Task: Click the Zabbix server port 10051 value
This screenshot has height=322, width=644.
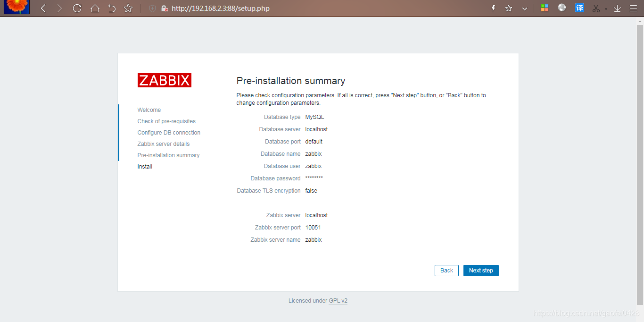Action: click(313, 228)
